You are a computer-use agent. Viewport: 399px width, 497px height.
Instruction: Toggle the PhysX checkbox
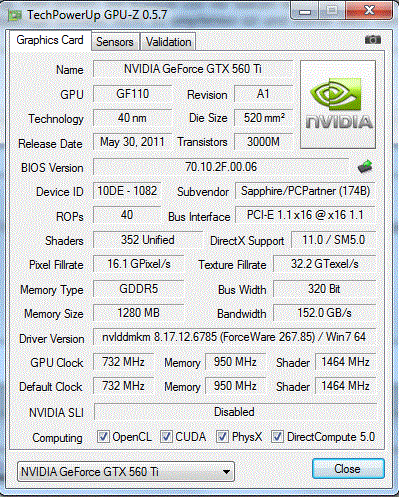pos(222,436)
